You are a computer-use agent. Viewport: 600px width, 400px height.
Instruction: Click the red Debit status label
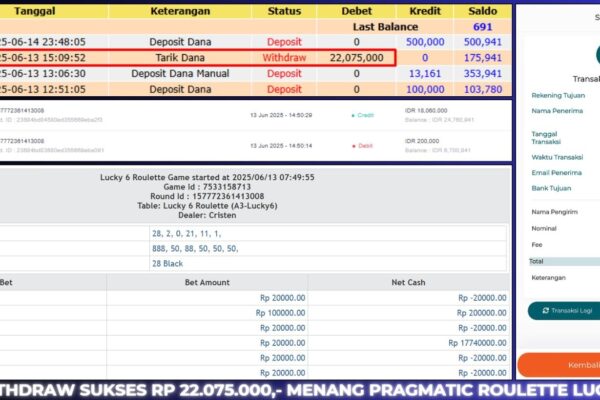(x=362, y=146)
